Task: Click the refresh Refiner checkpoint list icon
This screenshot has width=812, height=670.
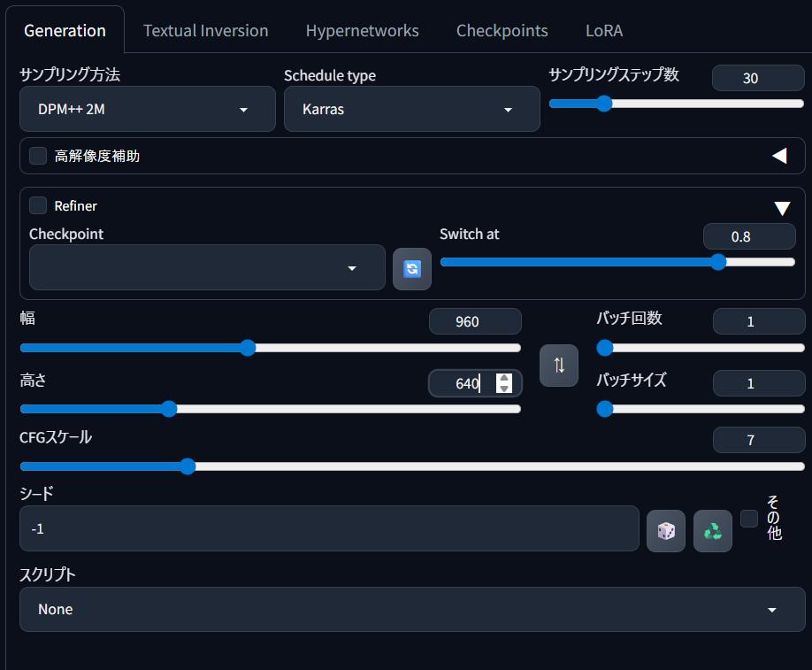Action: [411, 269]
